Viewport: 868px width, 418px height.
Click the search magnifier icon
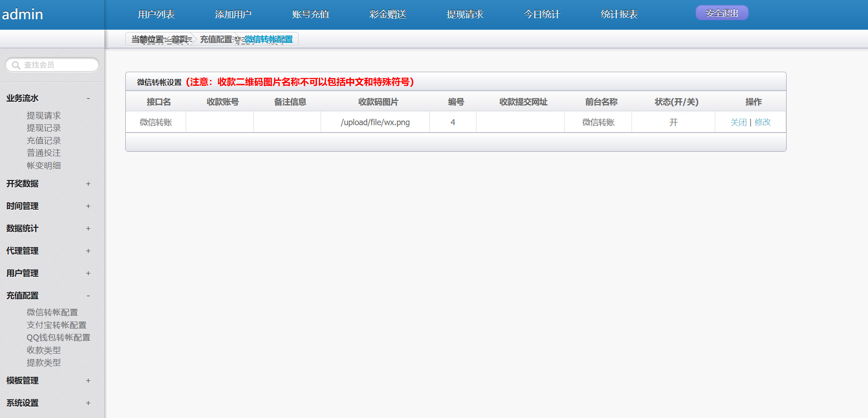click(x=16, y=65)
